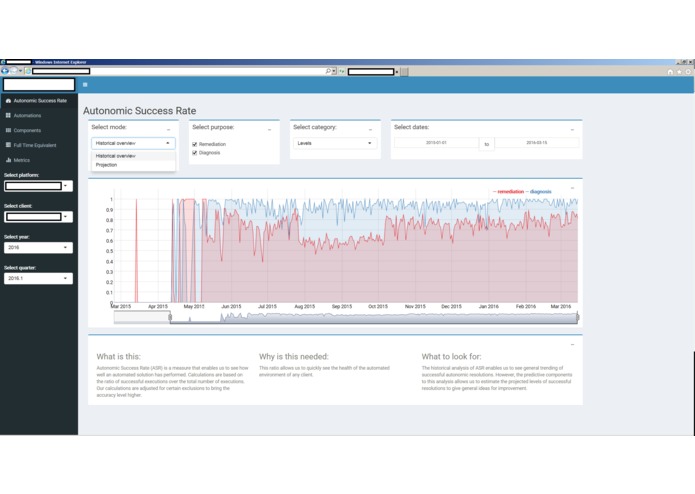Click the dashboard icon beside Autonomic Success Rate
The image size is (695, 494).
8,101
